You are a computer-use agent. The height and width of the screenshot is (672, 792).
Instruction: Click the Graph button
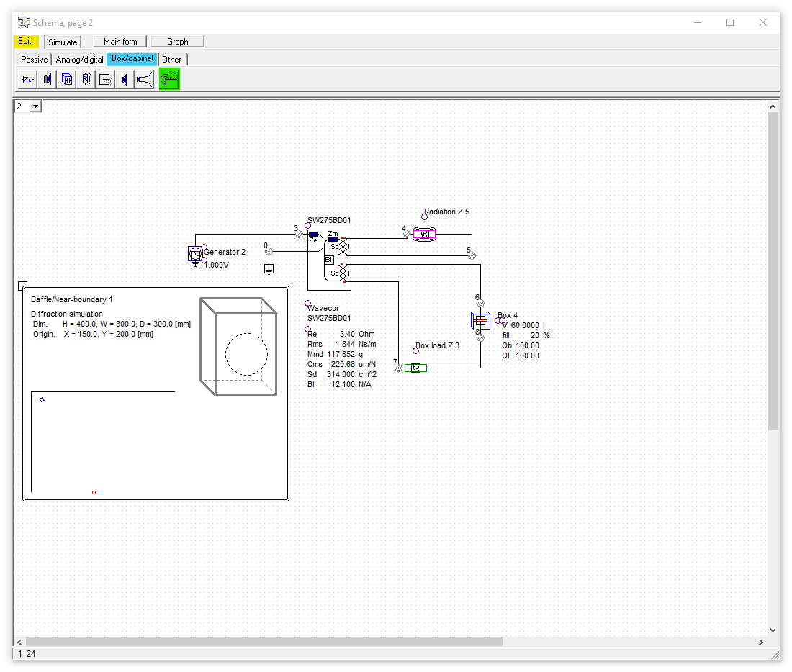coord(178,42)
